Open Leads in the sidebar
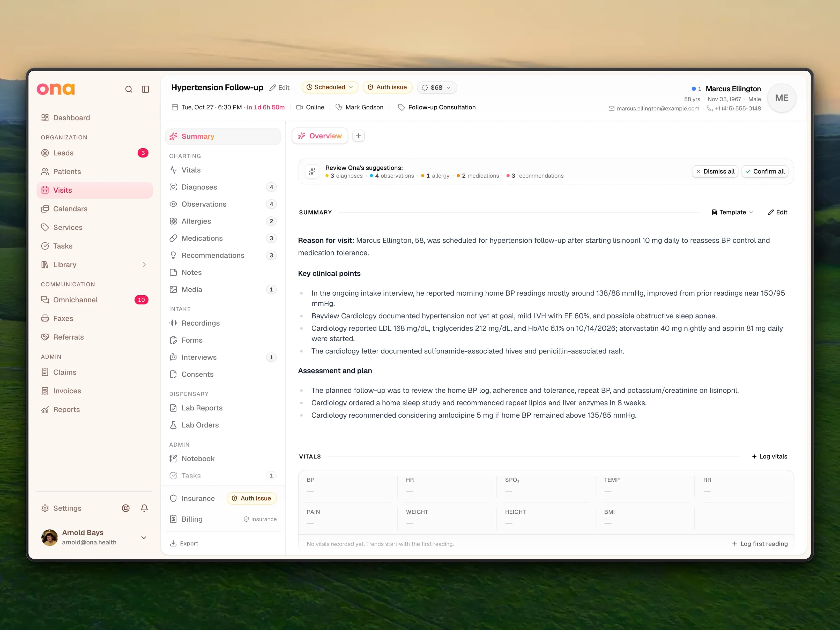 (95, 153)
